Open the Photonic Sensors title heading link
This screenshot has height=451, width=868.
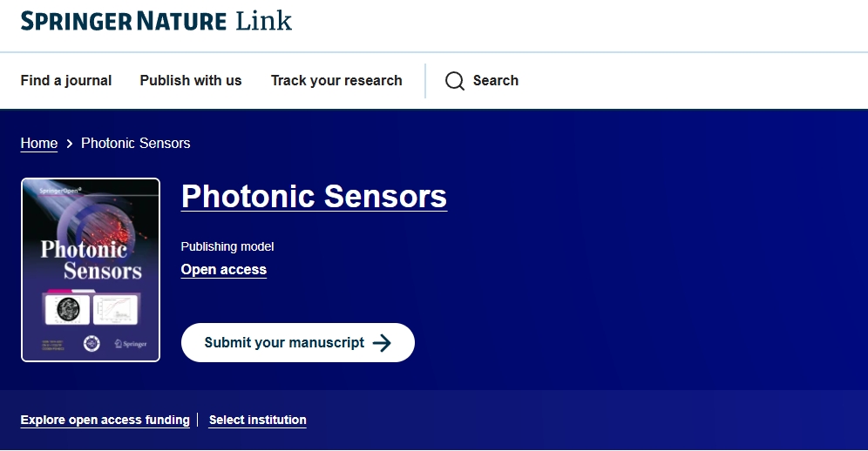(314, 197)
